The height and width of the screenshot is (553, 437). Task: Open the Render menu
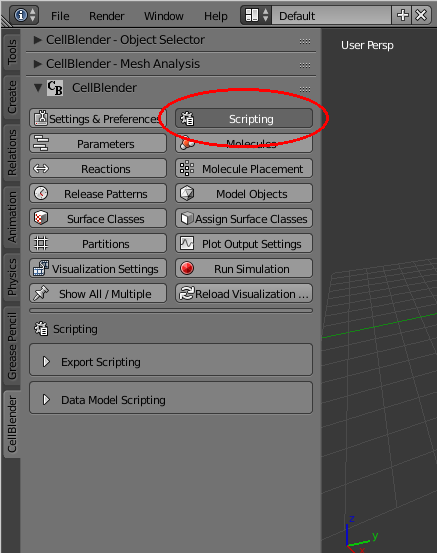[107, 16]
